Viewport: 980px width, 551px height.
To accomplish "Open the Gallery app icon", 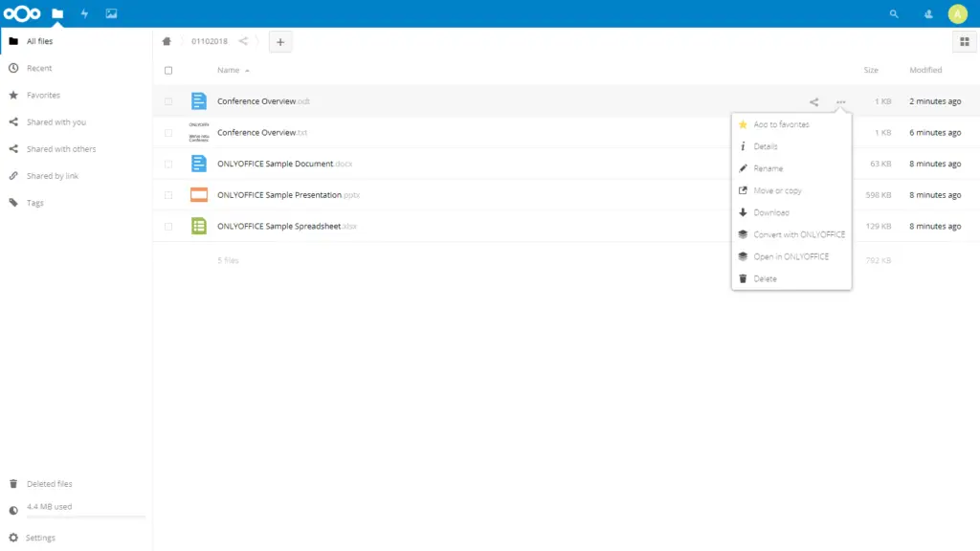I will coord(111,13).
